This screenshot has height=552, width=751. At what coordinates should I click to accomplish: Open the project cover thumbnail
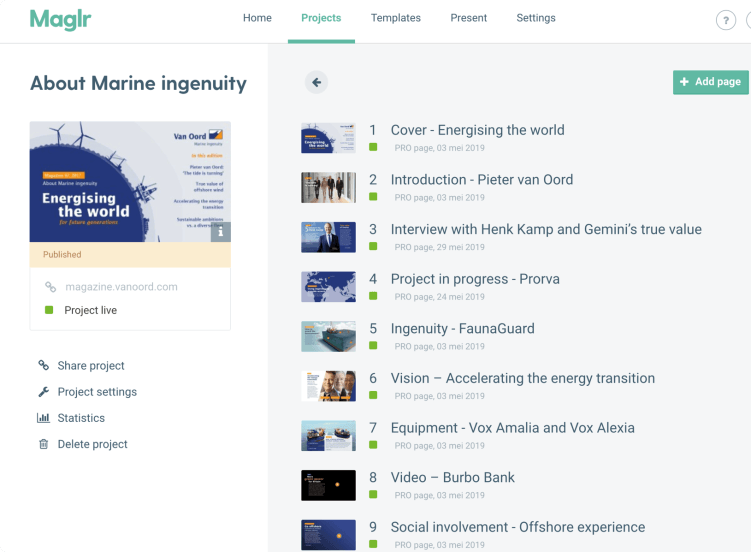click(130, 181)
